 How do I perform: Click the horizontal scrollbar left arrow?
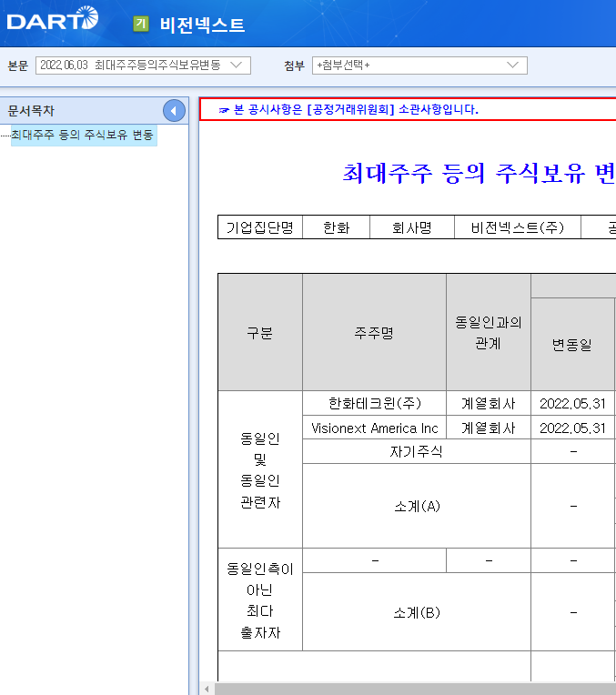[207, 689]
